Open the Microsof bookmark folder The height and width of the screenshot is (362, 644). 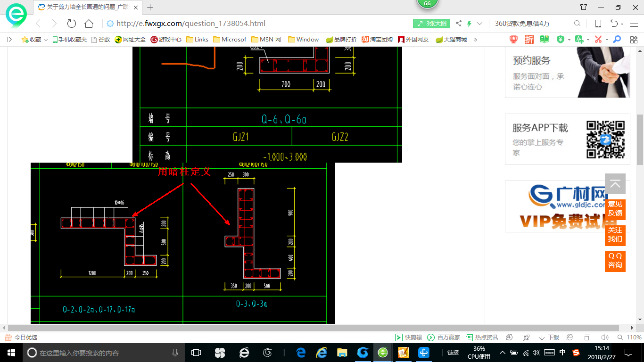coord(230,40)
